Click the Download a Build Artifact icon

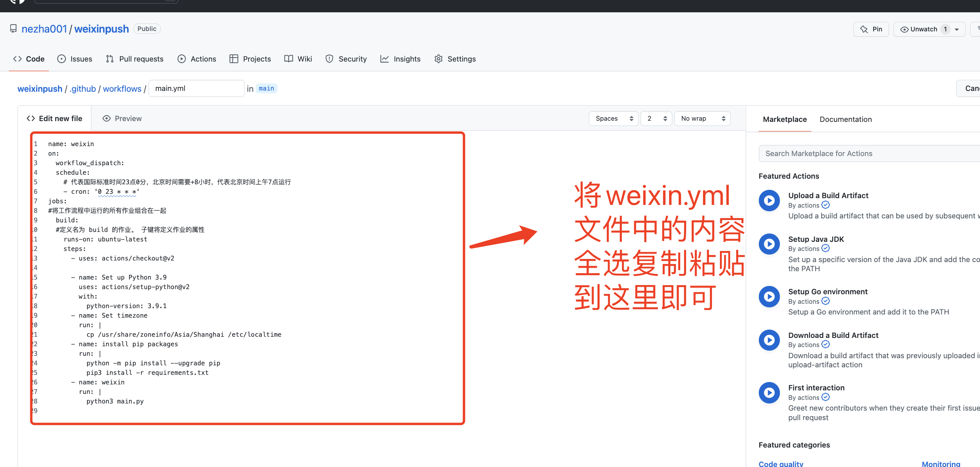(769, 340)
